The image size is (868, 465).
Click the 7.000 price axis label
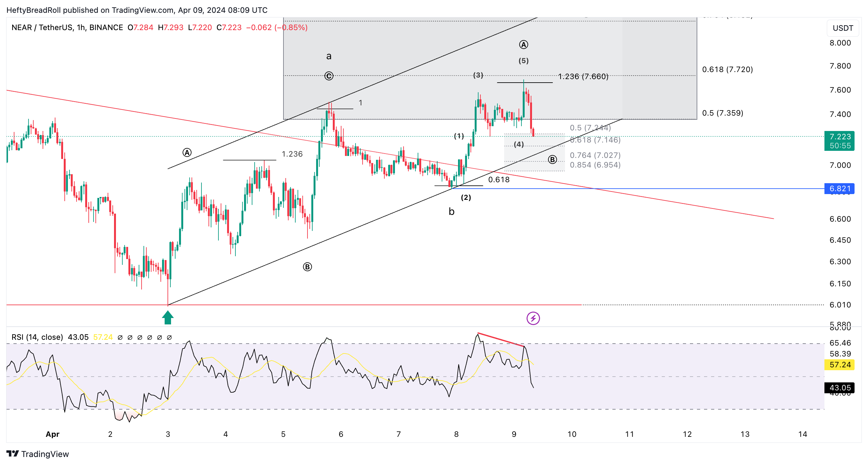[840, 165]
